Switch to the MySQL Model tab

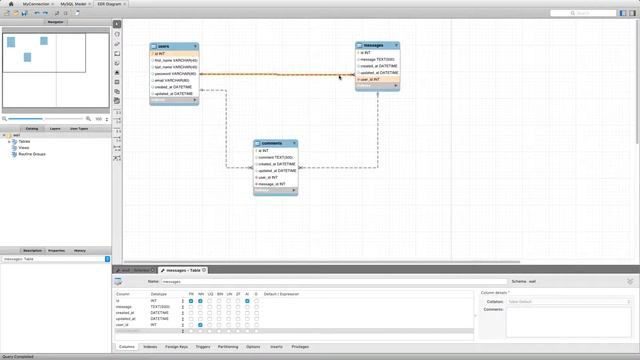click(73, 4)
